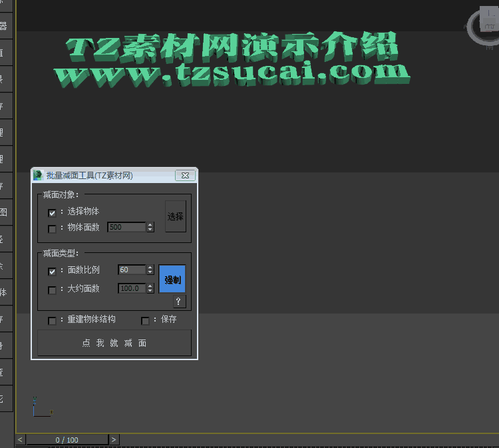Increase 面数比例 spinner up arrow
499x448 pixels.
(150, 268)
